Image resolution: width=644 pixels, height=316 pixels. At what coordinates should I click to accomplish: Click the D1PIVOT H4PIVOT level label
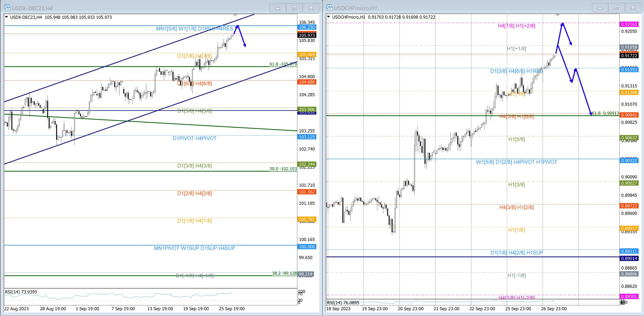[194, 138]
